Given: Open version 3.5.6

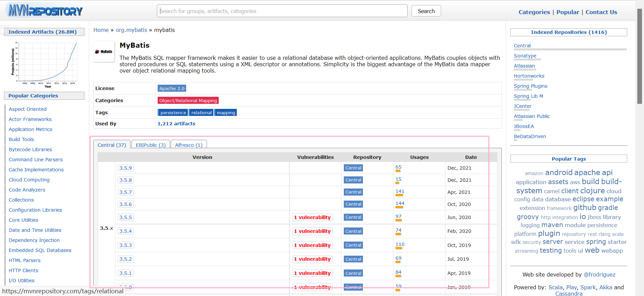Looking at the screenshot, I should click(x=125, y=204).
